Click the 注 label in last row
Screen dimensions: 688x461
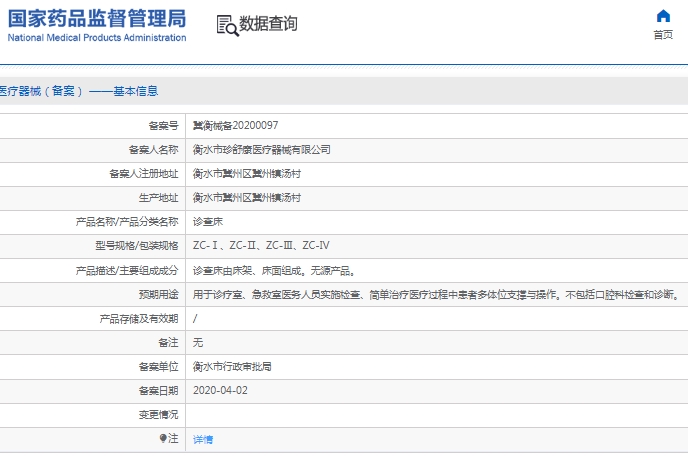point(173,438)
